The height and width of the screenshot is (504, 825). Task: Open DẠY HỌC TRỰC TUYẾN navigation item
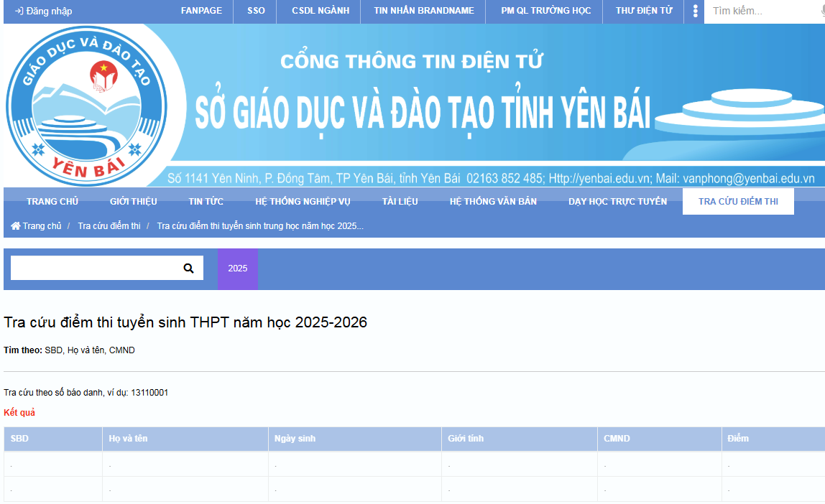click(618, 201)
